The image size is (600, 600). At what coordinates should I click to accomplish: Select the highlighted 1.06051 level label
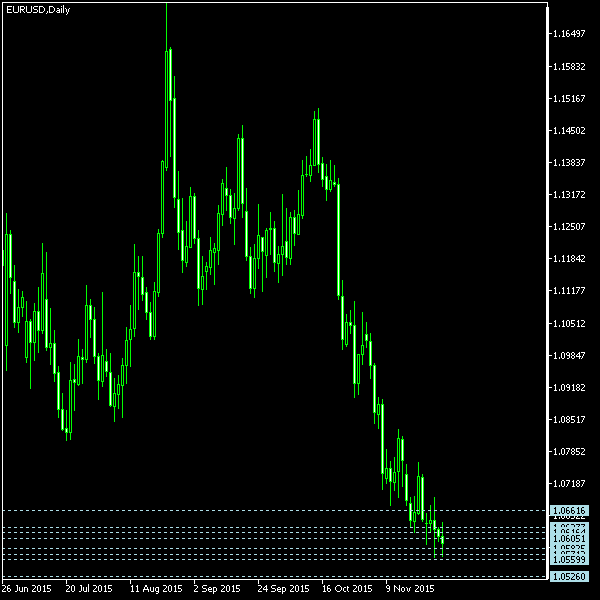click(x=569, y=539)
